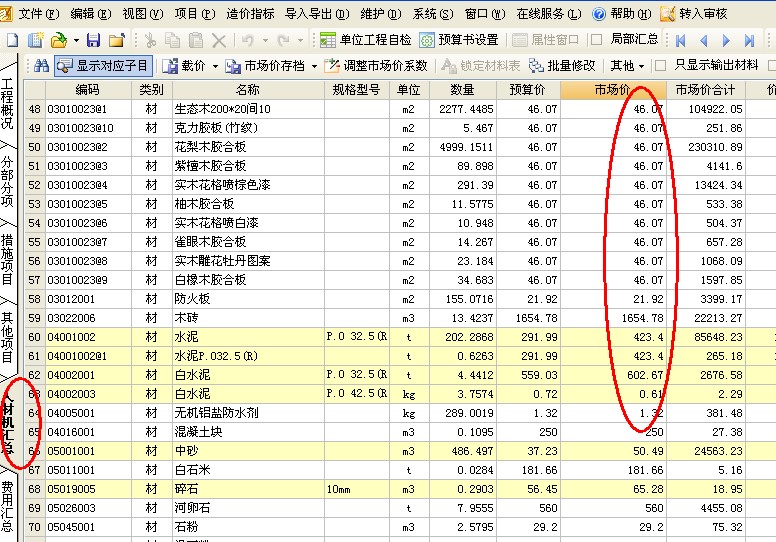
Task: Open the 在线服务(L) menu
Action: [x=549, y=14]
